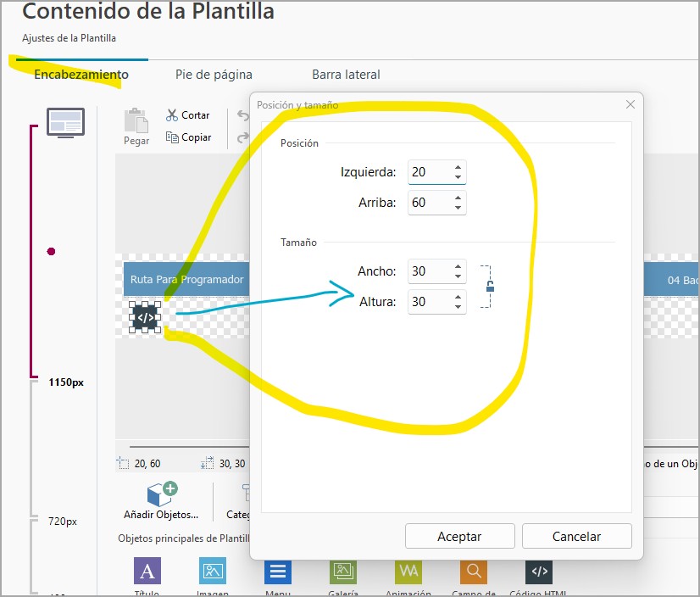The width and height of the screenshot is (700, 597).
Task: Increase the Izquierda value with up arrow
Action: pos(458,167)
